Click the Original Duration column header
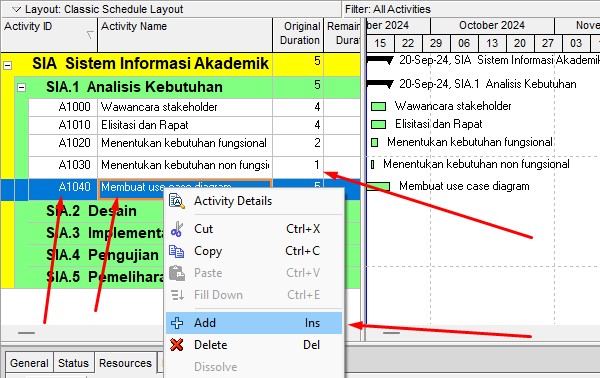The image size is (600, 378). (x=298, y=34)
